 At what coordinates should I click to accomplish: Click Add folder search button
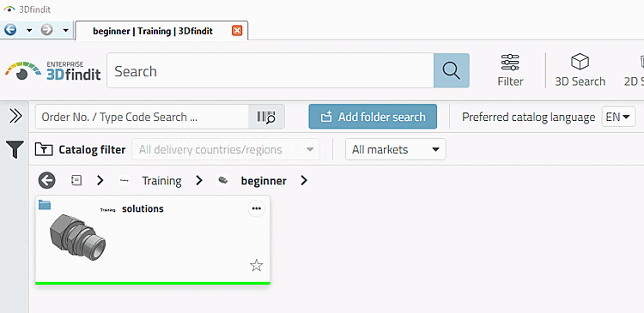pyautogui.click(x=373, y=117)
